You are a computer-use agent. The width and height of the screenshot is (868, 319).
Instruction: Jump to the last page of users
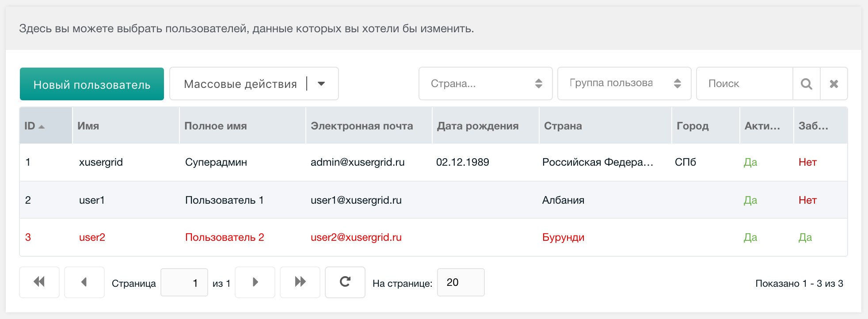pyautogui.click(x=300, y=282)
